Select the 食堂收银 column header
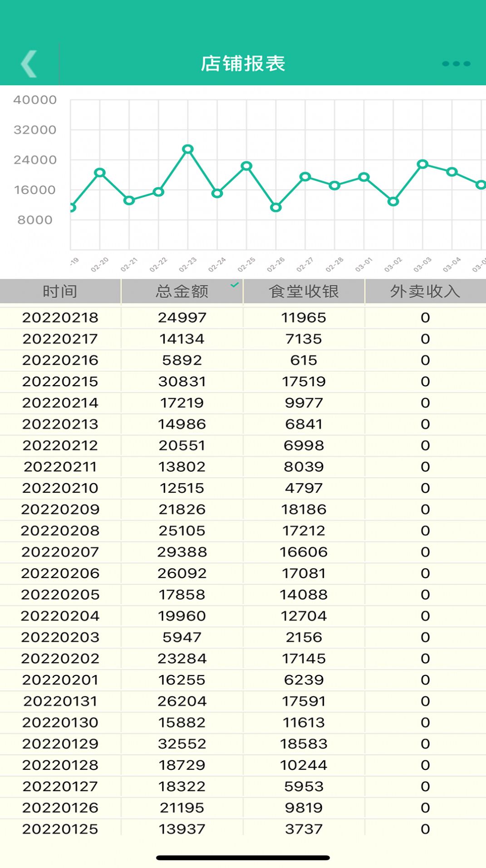This screenshot has height=868, width=486. (304, 291)
